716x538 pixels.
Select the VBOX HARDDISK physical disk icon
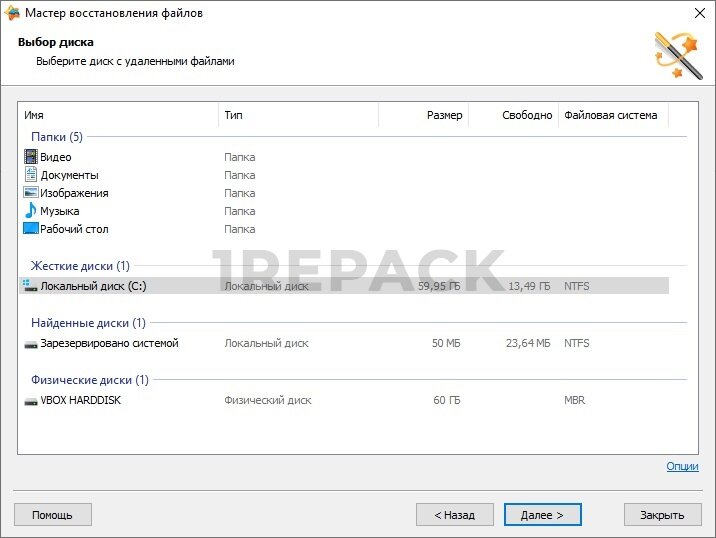pyautogui.click(x=31, y=400)
